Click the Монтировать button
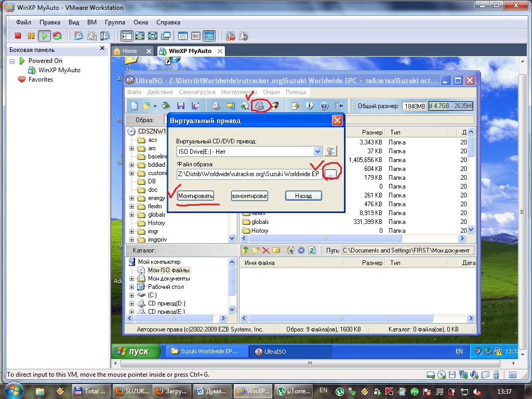The width and height of the screenshot is (532, 399). (196, 196)
